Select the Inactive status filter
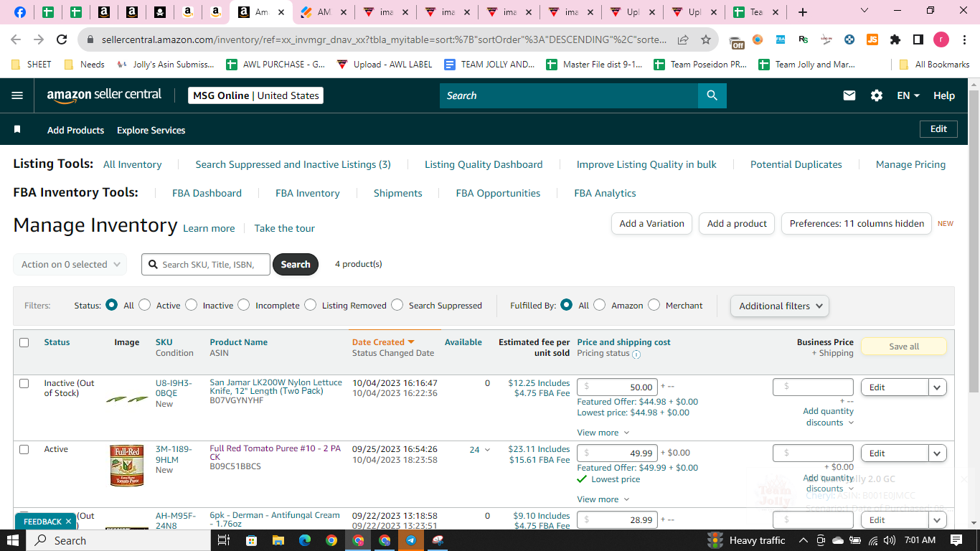This screenshot has width=980, height=551. 191,305
